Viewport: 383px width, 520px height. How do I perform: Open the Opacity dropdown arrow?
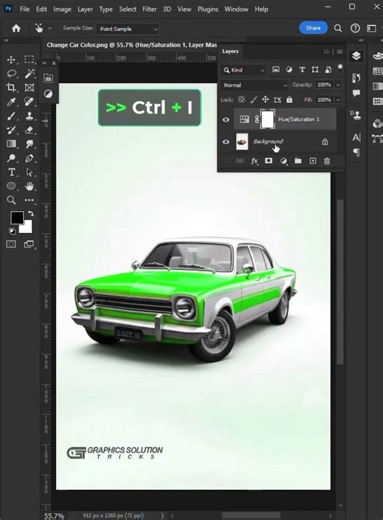pos(339,85)
